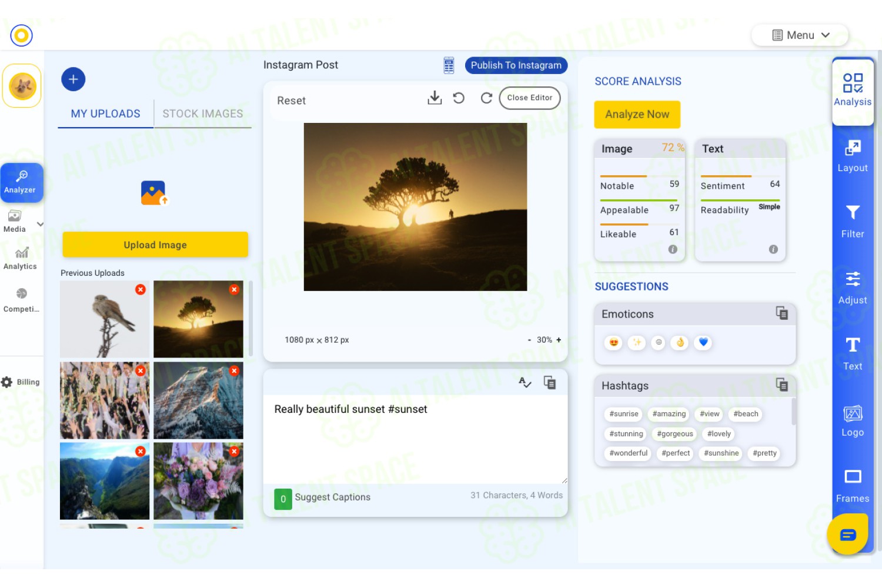882x588 pixels.
Task: Open Image score info icon
Action: [673, 249]
